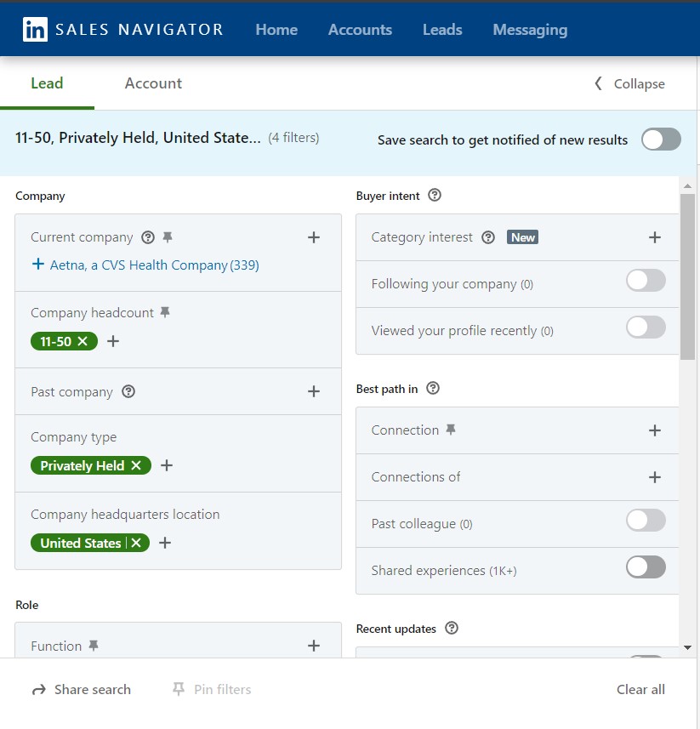
Task: Add another Company headcount value
Action: click(x=113, y=341)
